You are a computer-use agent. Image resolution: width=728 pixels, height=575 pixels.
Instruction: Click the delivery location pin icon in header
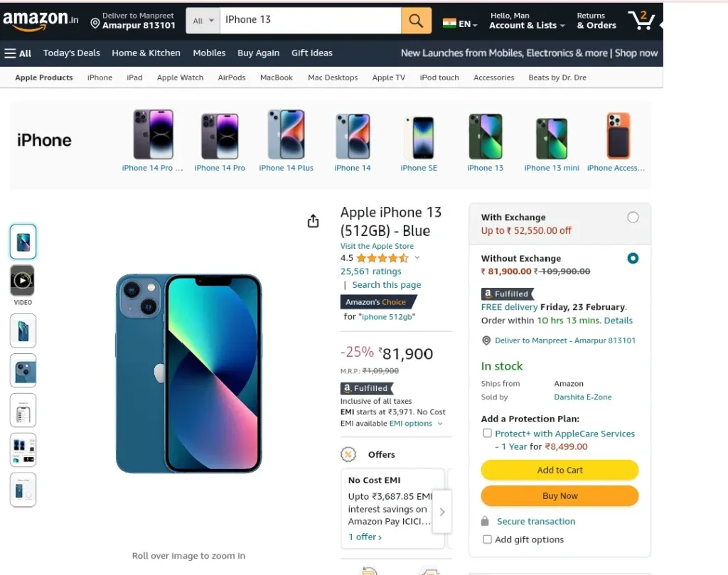coord(95,23)
